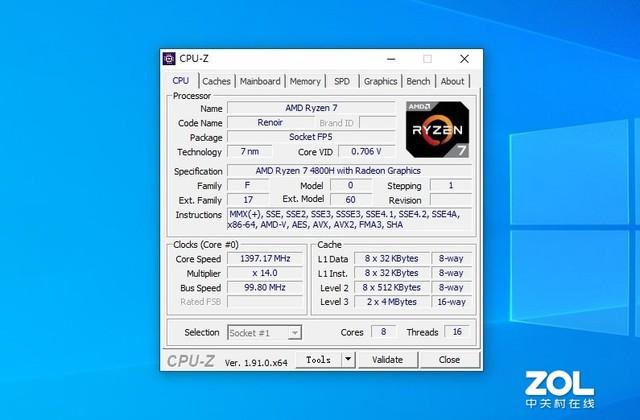
Task: Click the Level 3 16-way associativity value
Action: 452,302
